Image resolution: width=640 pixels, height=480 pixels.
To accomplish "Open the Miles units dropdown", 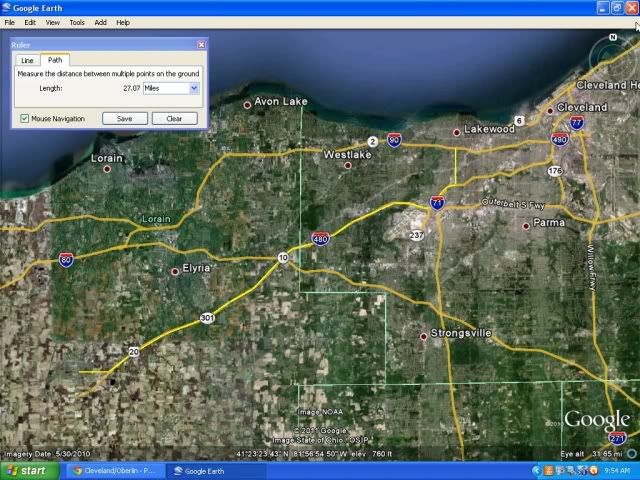I will pos(171,88).
